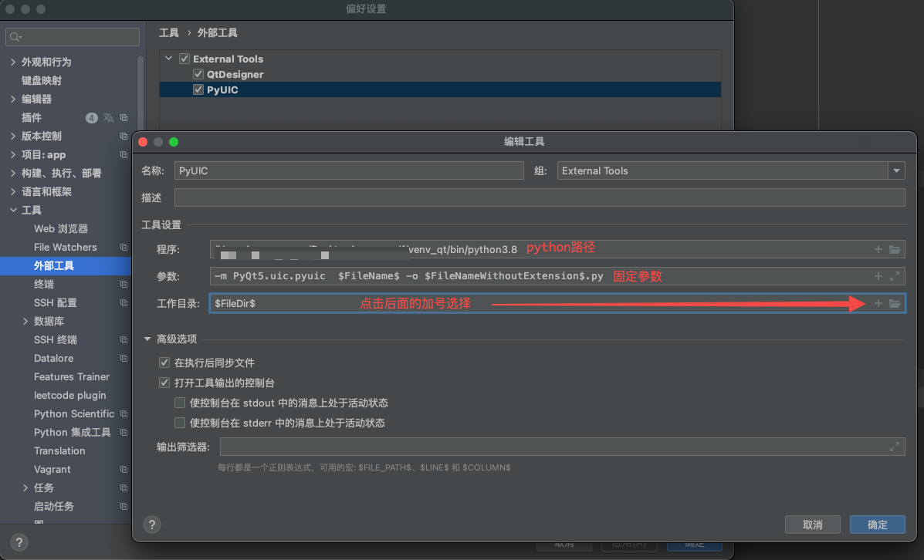The width and height of the screenshot is (924, 560).
Task: Select 外部工具 settings page
Action: pyautogui.click(x=66, y=265)
